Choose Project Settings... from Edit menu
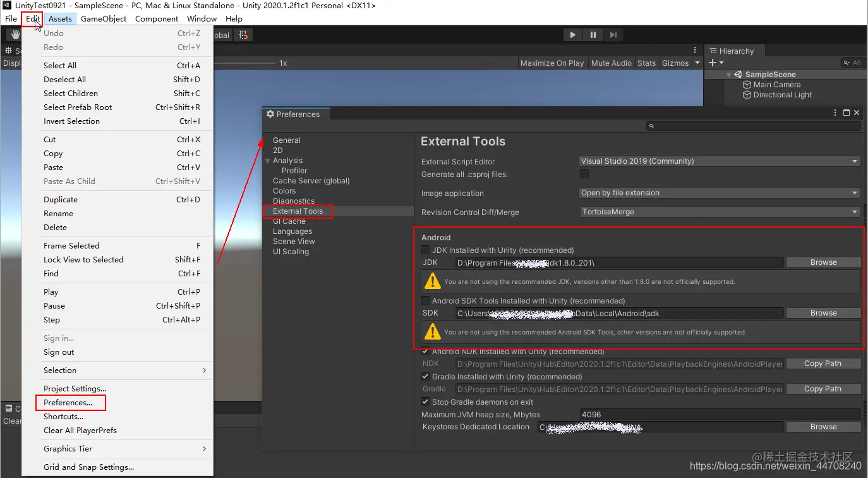This screenshot has width=868, height=478. [75, 388]
